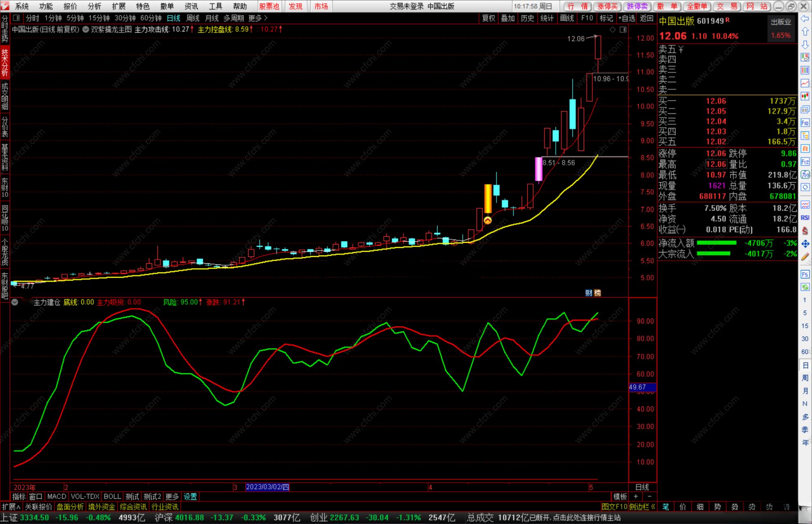Click the 涨停买 button
The width and height of the screenshot is (812, 524).
[607, 6]
